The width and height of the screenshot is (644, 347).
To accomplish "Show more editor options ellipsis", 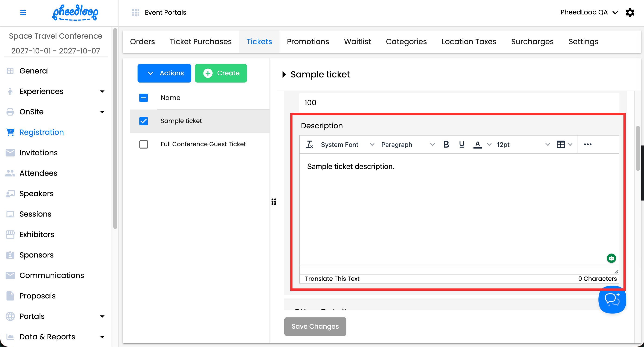I will point(588,144).
